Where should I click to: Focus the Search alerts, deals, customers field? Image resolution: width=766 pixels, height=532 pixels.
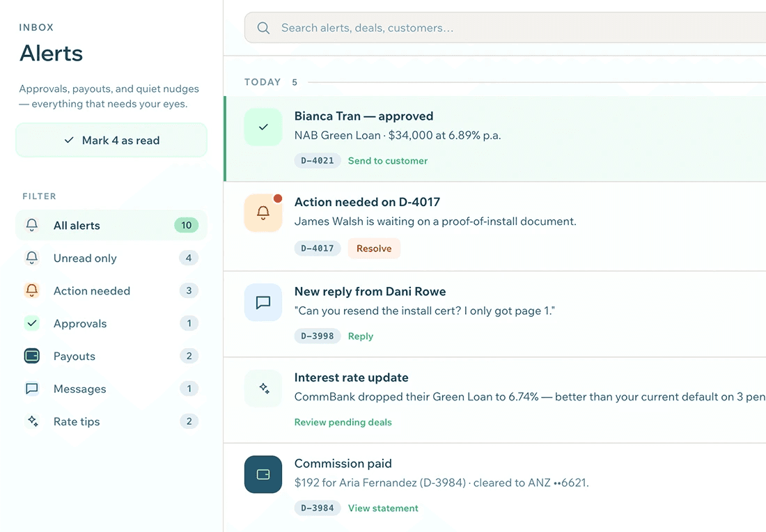point(505,28)
